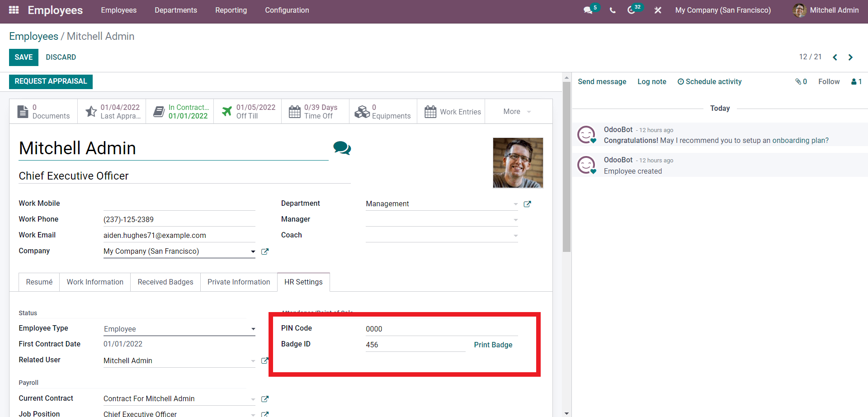
Task: Switch to the Work Information tab
Action: (95, 282)
